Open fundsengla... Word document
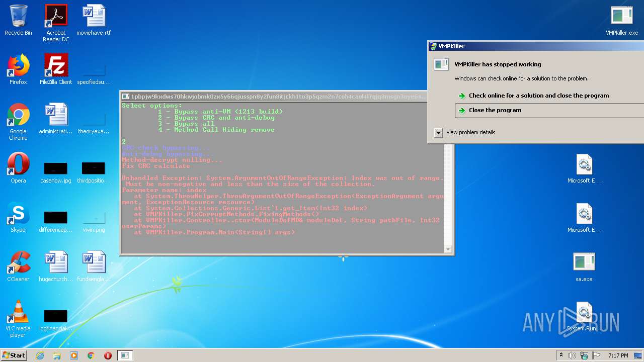 [94, 266]
